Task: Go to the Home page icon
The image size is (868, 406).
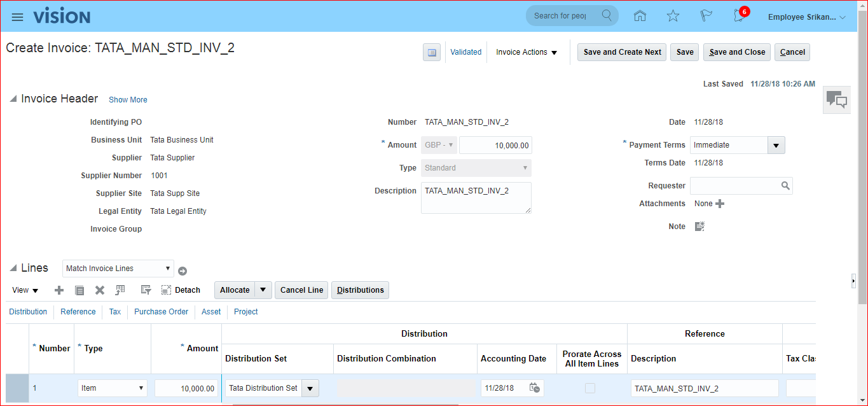Action: pyautogui.click(x=640, y=17)
